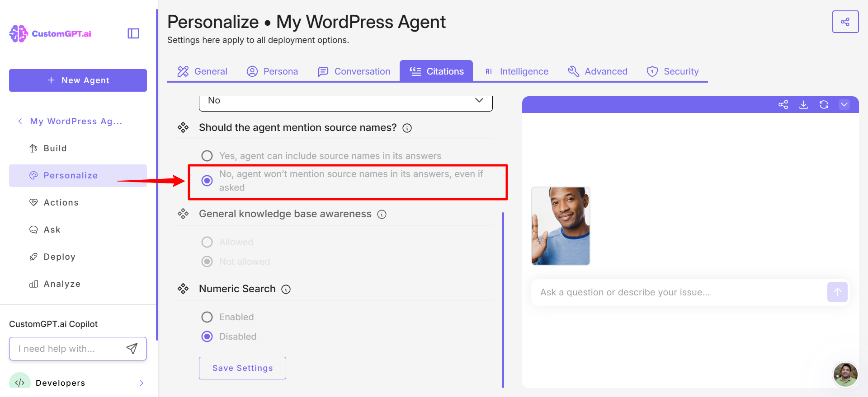Click info icon beside Numeric Search
Screen dimensions: 868x397
tap(286, 290)
